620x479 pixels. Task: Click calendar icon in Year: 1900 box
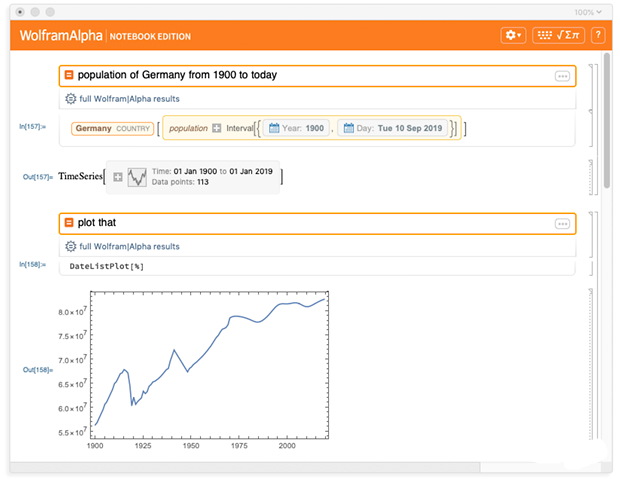click(x=274, y=128)
